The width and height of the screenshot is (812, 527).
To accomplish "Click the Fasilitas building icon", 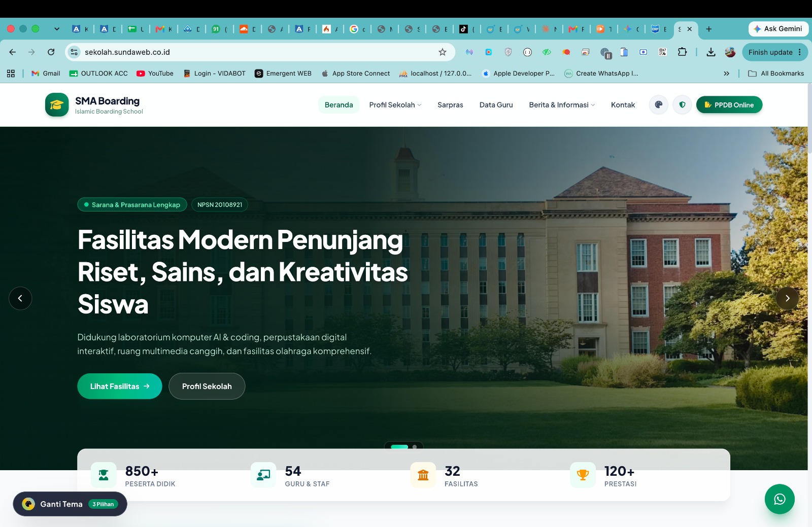I will tap(423, 475).
